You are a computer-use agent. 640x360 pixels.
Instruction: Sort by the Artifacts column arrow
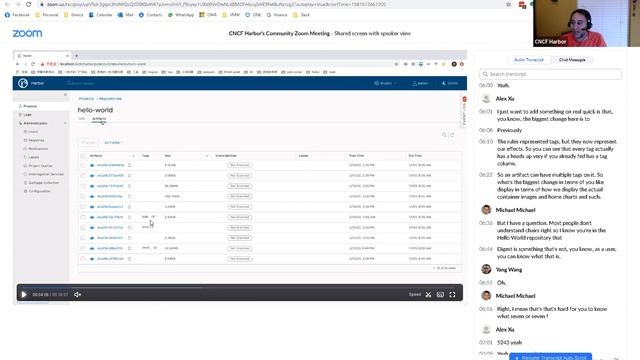133,156
